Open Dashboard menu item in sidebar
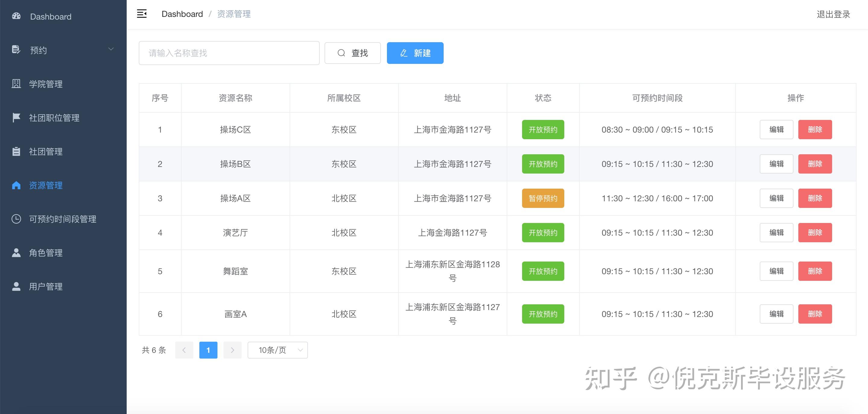The width and height of the screenshot is (868, 414). point(63,17)
